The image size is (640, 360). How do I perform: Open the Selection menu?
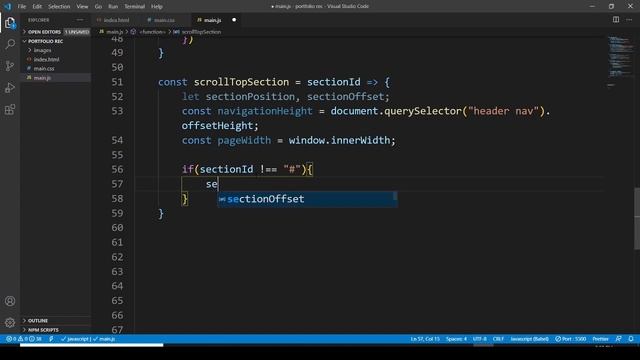(59, 7)
